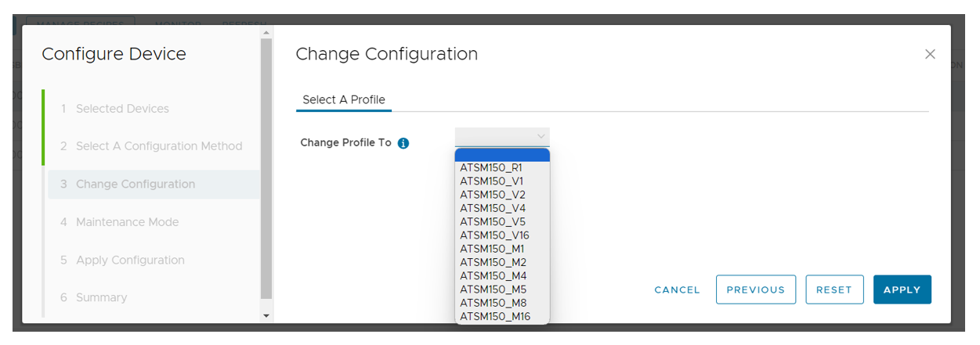
Task: Choose the ATSM150_V16 profile entry
Action: pos(494,235)
